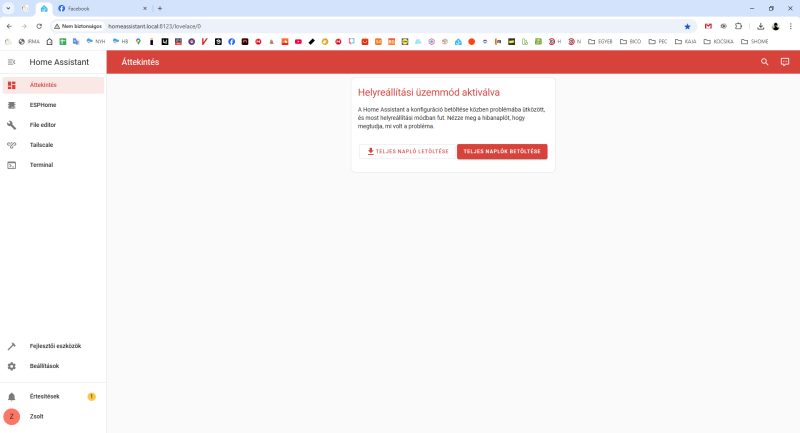Open a new browser tab
This screenshot has width=800, height=433.
[160, 9]
